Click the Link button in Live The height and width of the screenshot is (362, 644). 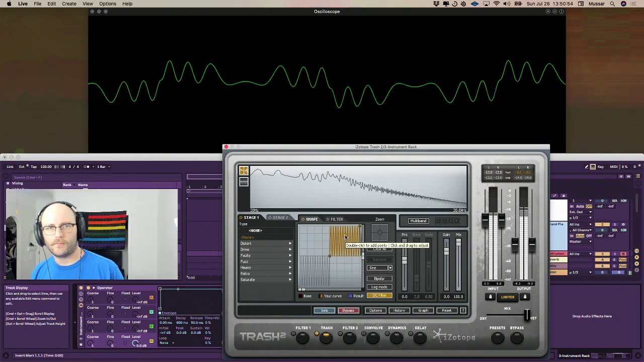point(10,166)
